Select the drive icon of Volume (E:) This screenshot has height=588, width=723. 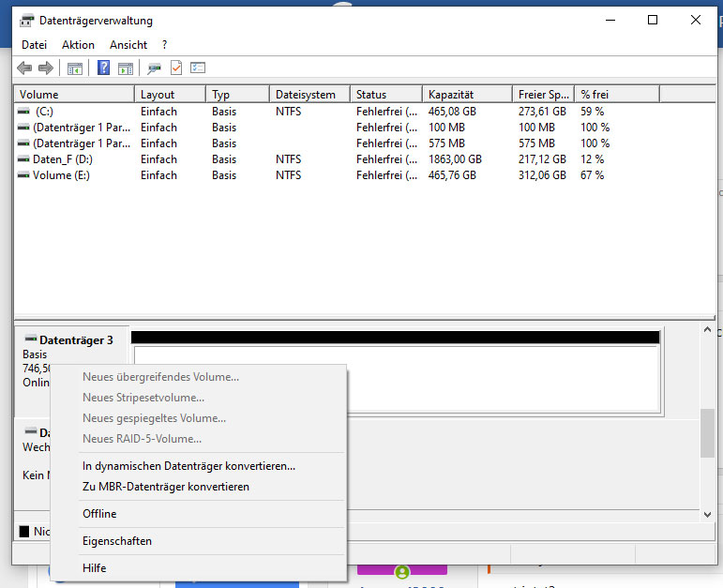[x=23, y=175]
